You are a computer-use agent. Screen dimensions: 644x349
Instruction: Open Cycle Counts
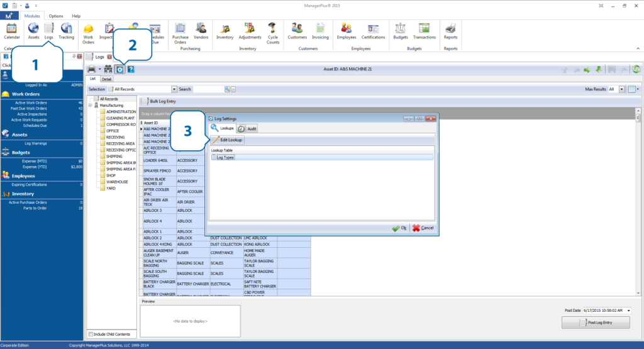[273, 34]
